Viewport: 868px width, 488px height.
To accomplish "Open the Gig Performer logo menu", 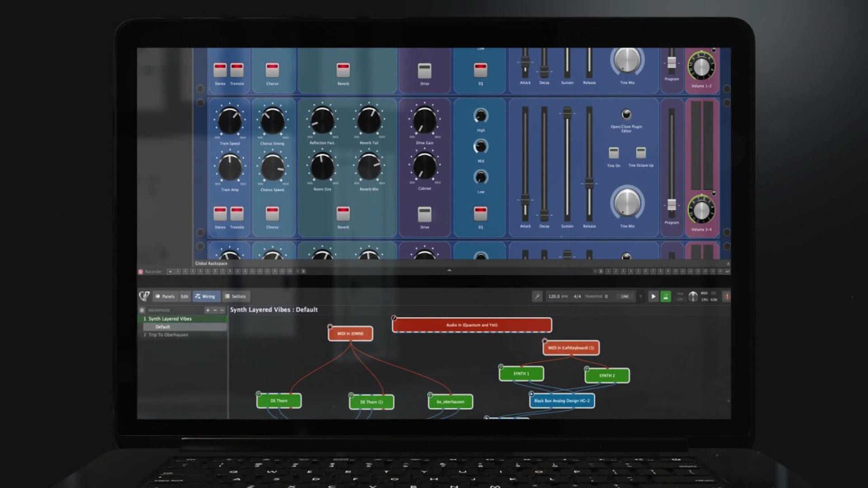I will tap(144, 296).
